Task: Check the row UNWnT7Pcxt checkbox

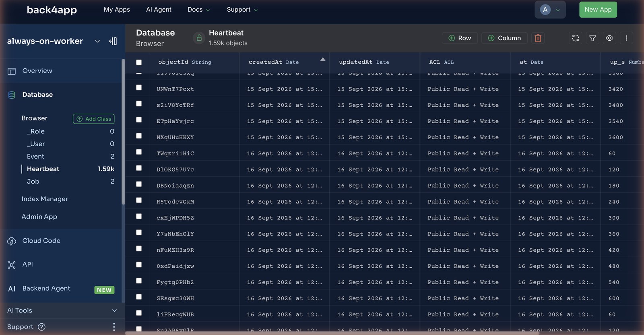Action: point(139,87)
